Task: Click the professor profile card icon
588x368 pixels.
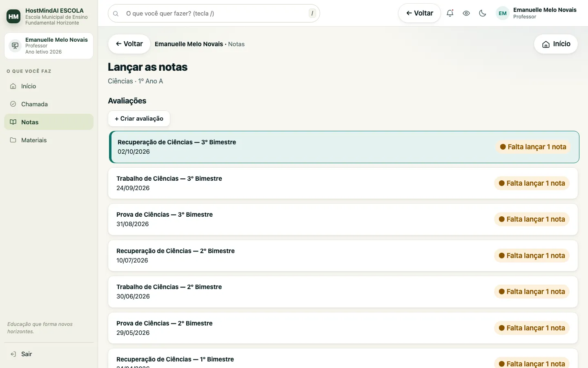Action: 15,46
